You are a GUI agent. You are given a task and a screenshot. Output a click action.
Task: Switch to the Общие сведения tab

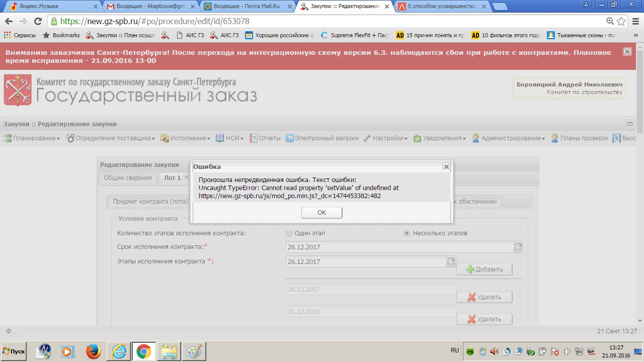click(128, 178)
